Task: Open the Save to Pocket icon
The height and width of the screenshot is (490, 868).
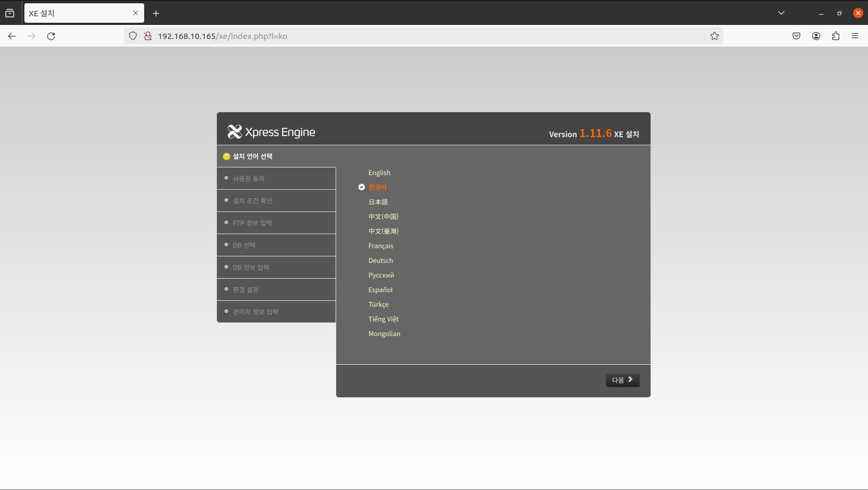Action: pyautogui.click(x=796, y=36)
